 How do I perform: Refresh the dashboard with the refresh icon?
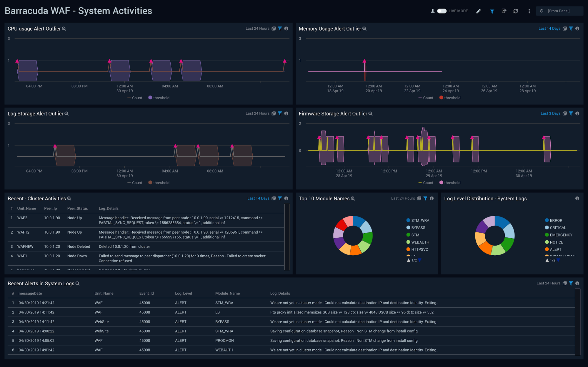click(516, 11)
